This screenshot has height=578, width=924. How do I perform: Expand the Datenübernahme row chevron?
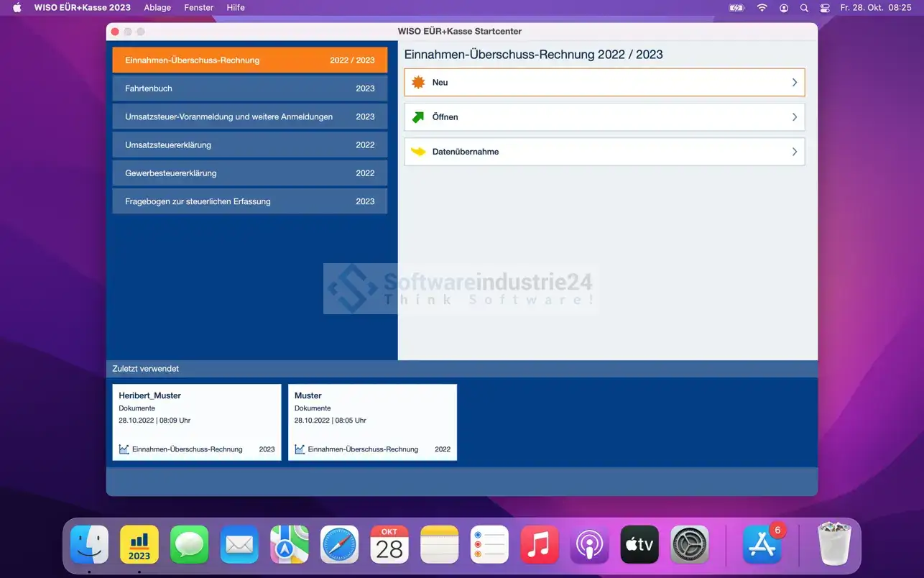pyautogui.click(x=794, y=152)
